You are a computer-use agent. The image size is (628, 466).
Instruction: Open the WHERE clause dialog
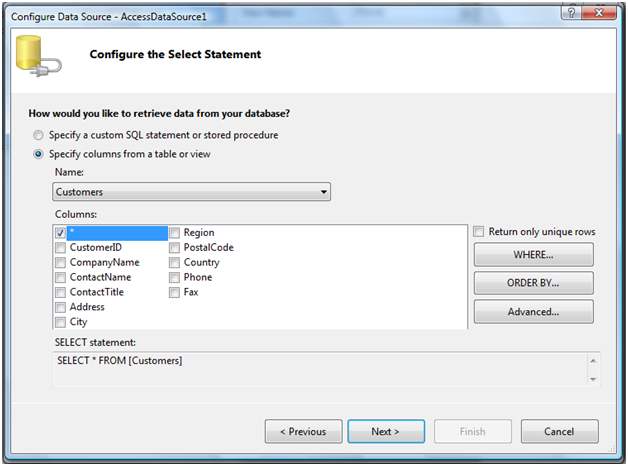533,255
